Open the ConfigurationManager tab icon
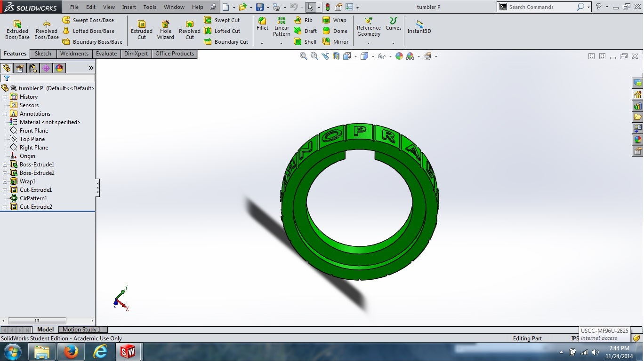The image size is (644, 362). point(33,68)
